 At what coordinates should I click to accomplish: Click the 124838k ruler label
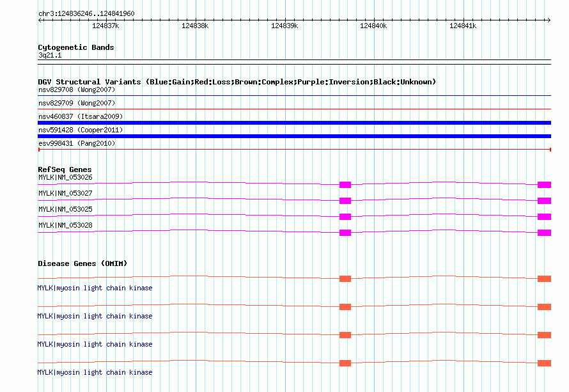(x=195, y=26)
